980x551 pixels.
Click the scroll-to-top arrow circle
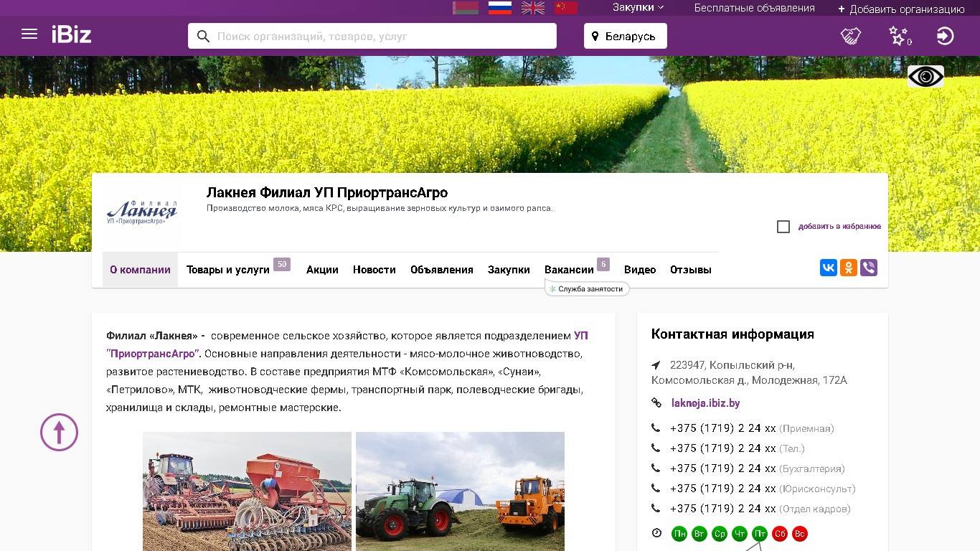[x=59, y=432]
